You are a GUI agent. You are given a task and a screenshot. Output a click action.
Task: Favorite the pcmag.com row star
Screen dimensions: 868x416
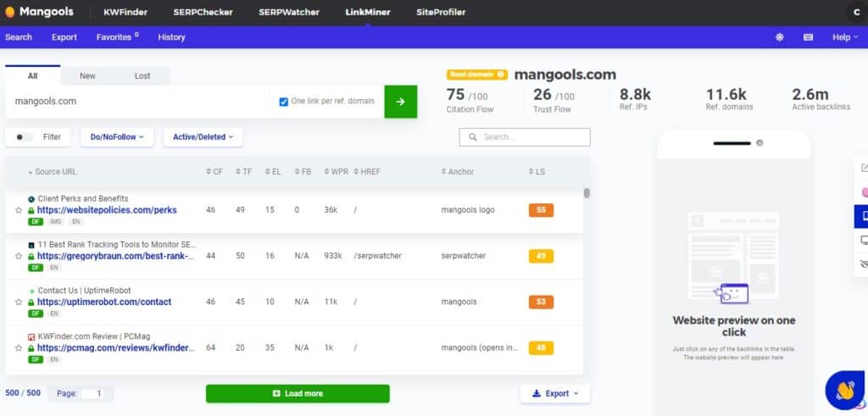19,348
